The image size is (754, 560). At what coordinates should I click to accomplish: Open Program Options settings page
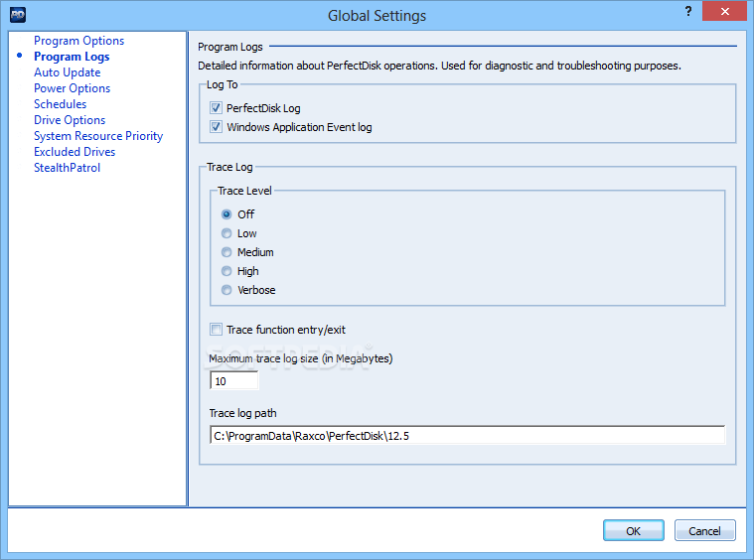78,41
